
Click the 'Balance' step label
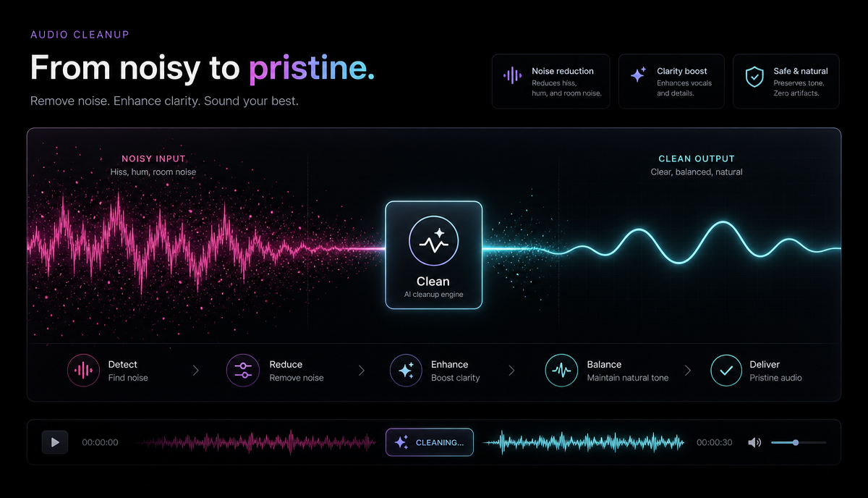point(604,364)
